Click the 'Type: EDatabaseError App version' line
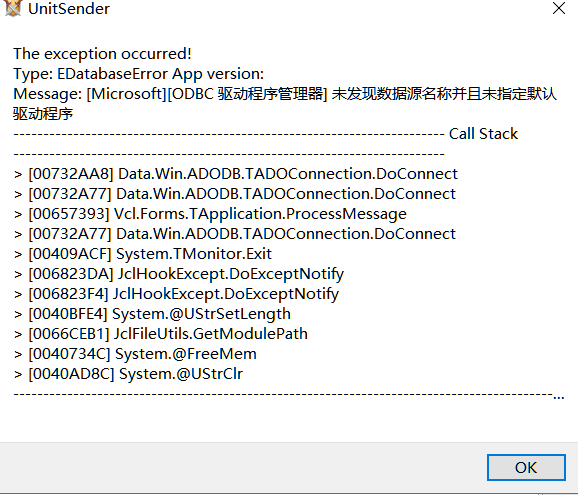The height and width of the screenshot is (495, 578). pos(139,74)
